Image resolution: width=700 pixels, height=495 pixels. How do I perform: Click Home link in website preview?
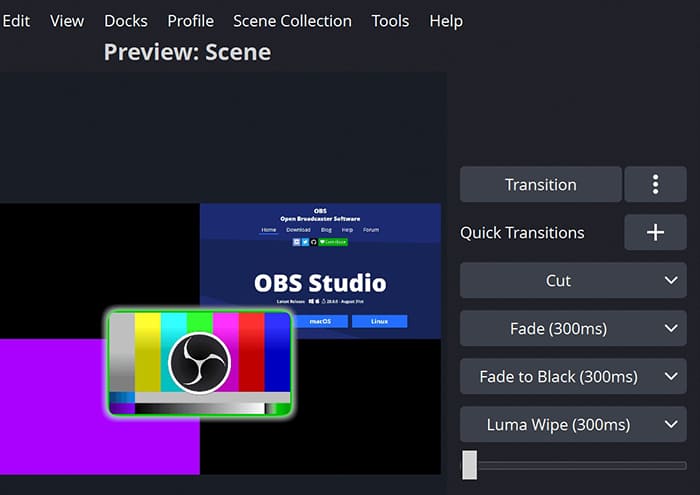coord(269,230)
